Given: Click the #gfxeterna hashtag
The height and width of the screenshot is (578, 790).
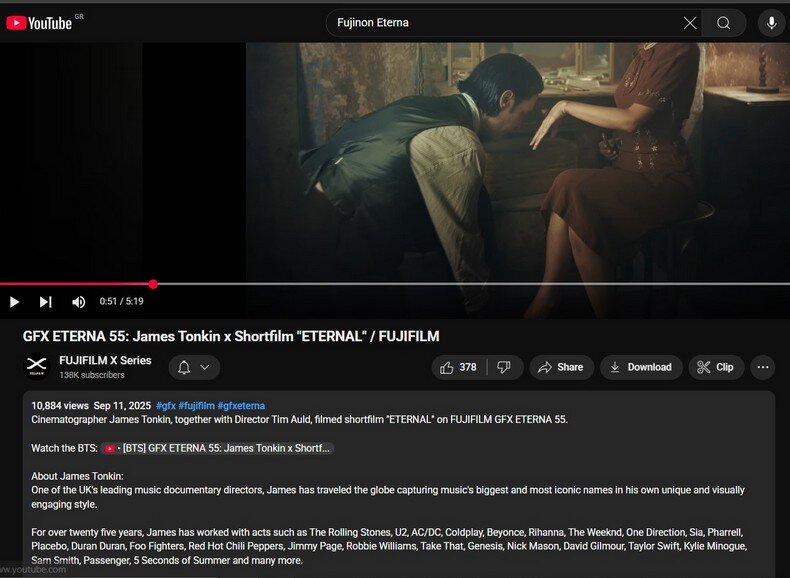Looking at the screenshot, I should pyautogui.click(x=241, y=406).
